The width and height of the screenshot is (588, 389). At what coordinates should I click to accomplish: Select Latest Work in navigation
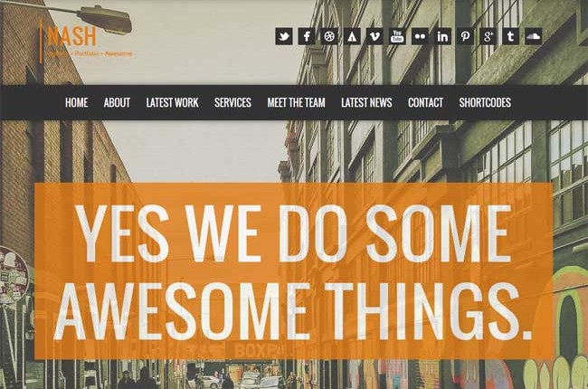coord(172,102)
